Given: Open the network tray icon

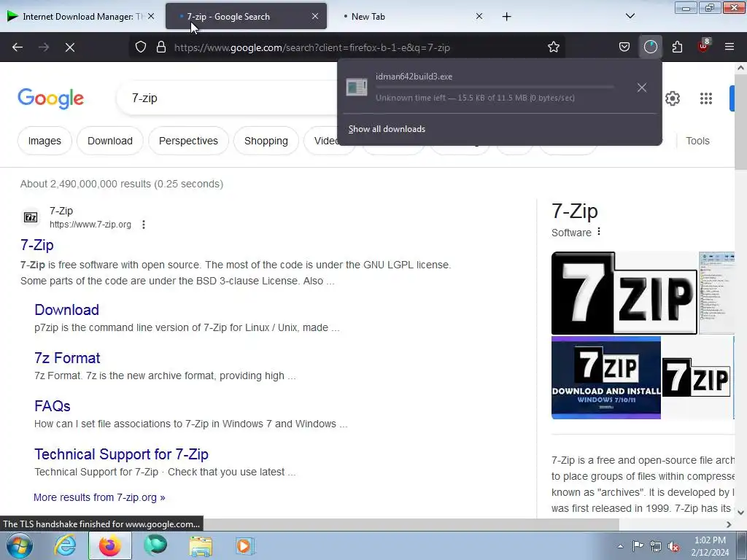Looking at the screenshot, I should pyautogui.click(x=656, y=546).
